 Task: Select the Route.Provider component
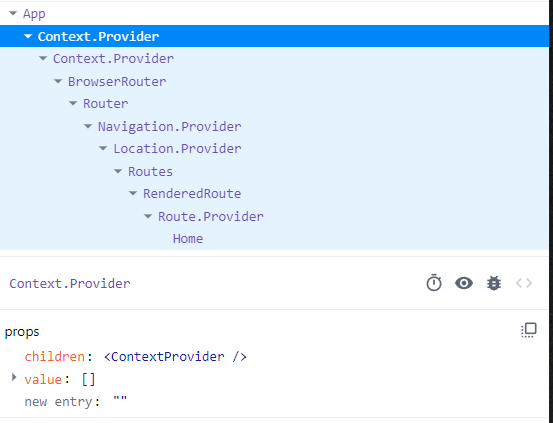211,216
